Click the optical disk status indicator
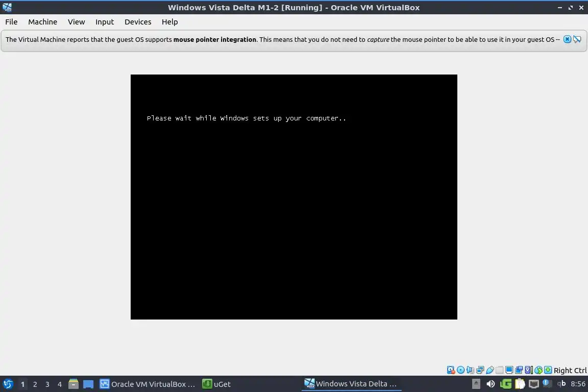 click(460, 370)
